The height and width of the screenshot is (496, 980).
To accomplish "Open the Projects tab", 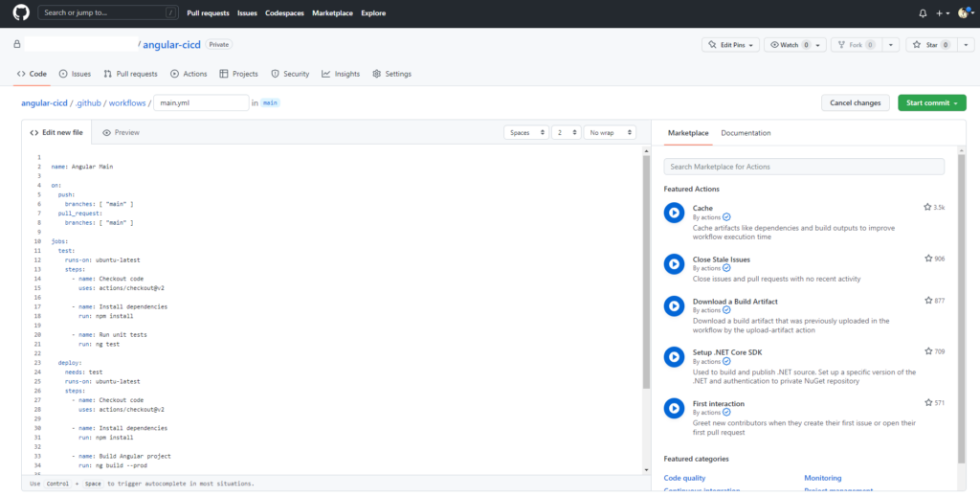I will (x=238, y=74).
